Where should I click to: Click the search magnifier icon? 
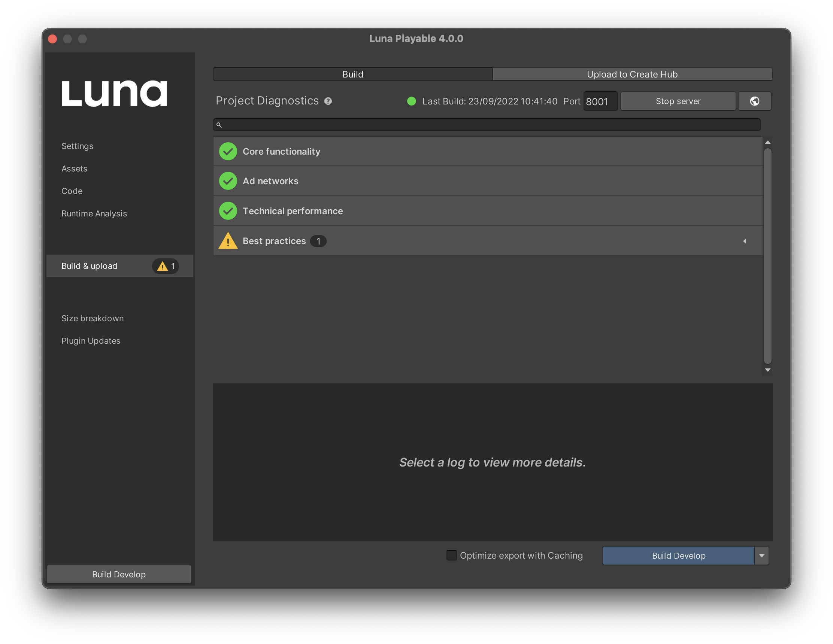[x=219, y=125]
